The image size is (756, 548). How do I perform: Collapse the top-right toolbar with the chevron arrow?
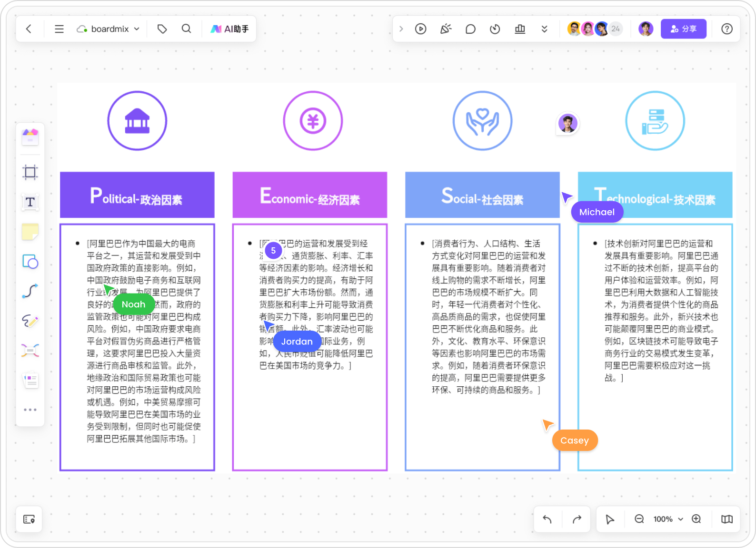coord(401,29)
